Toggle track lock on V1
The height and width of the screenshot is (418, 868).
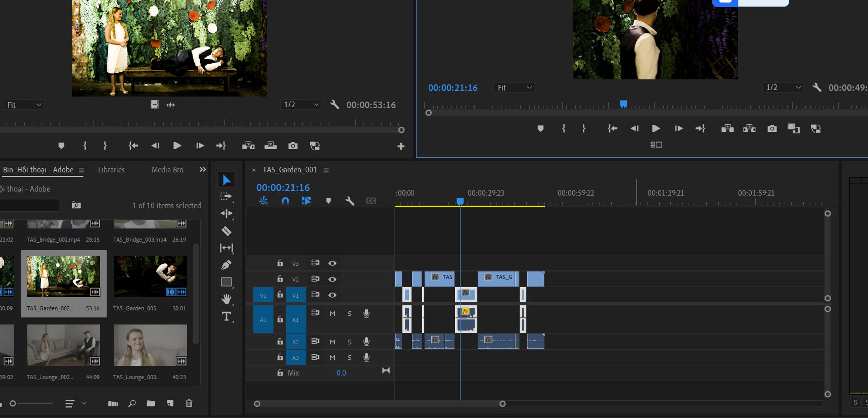280,295
